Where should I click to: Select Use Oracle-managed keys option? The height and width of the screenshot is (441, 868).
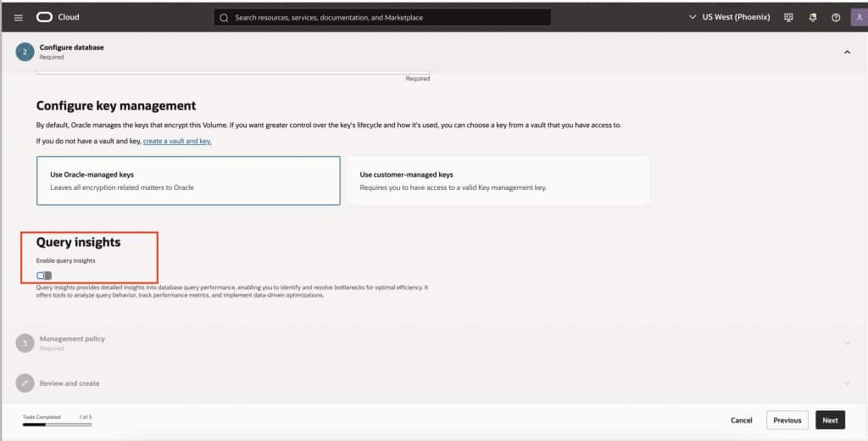pyautogui.click(x=188, y=181)
